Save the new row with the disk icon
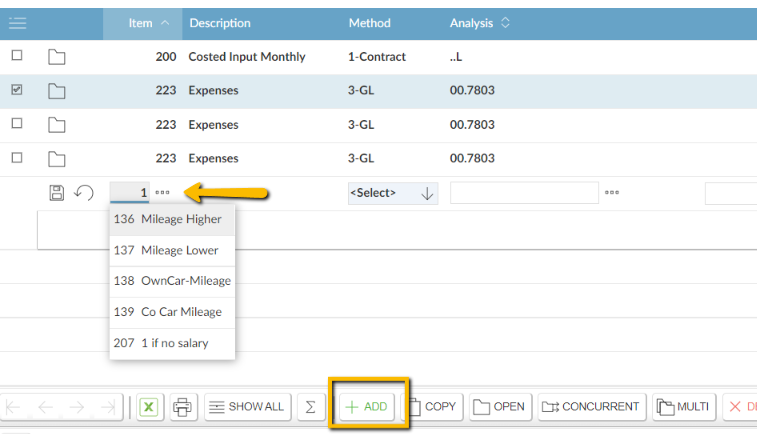757x434 pixels. pyautogui.click(x=56, y=193)
